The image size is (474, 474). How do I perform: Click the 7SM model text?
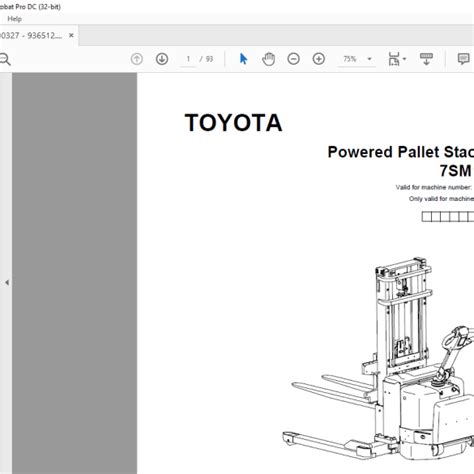(x=456, y=171)
